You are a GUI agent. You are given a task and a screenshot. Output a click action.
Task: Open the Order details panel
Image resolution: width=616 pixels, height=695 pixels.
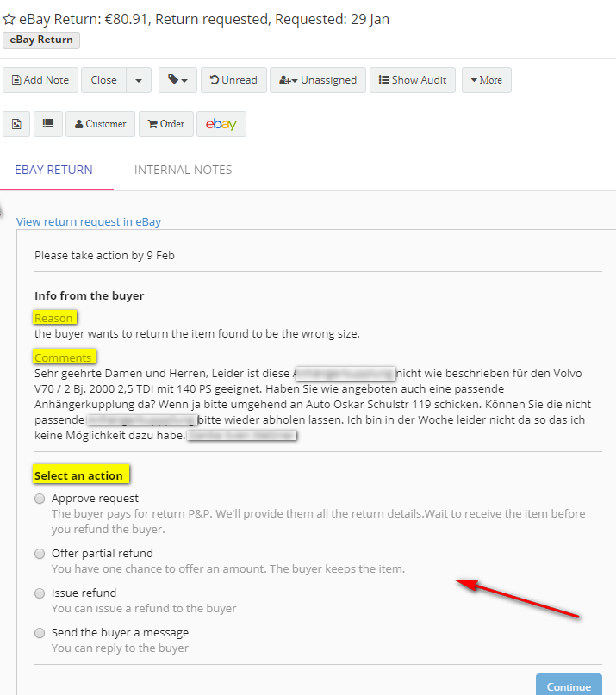[x=166, y=124]
